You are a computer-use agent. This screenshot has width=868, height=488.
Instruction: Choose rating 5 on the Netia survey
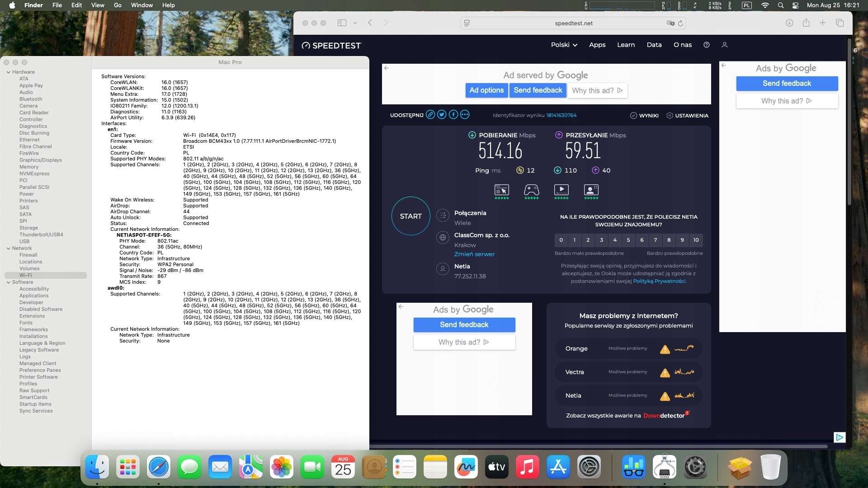click(628, 240)
